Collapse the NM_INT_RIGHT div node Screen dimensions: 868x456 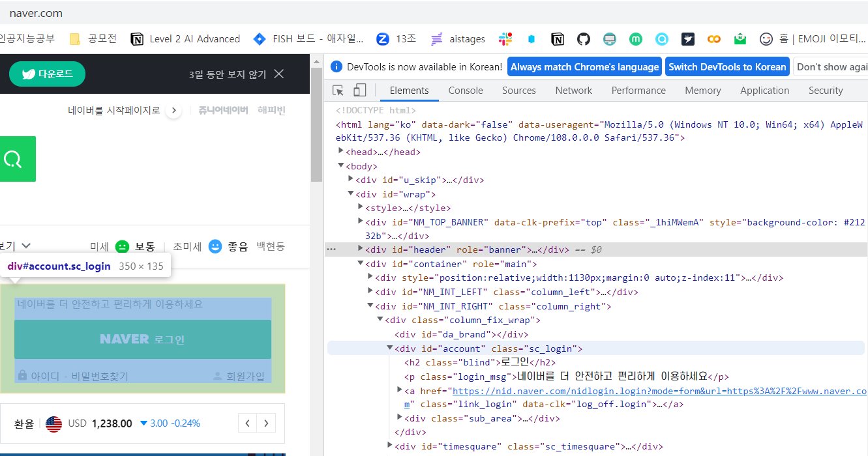coord(370,306)
